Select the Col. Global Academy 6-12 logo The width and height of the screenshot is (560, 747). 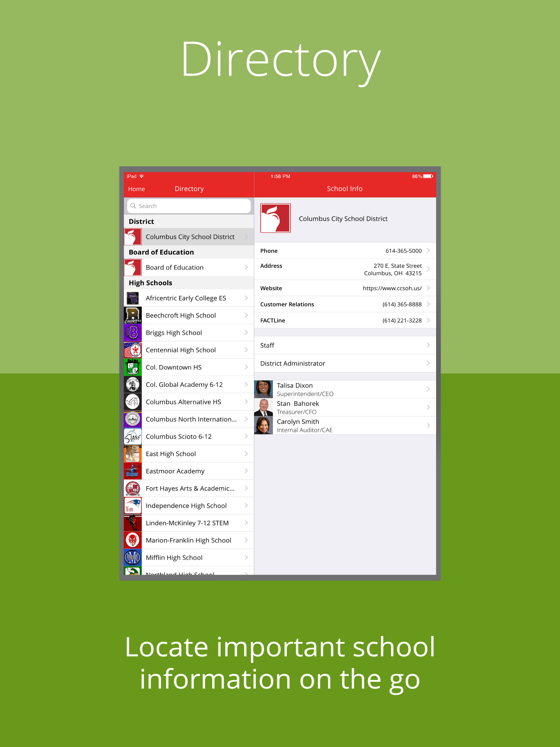click(x=133, y=385)
